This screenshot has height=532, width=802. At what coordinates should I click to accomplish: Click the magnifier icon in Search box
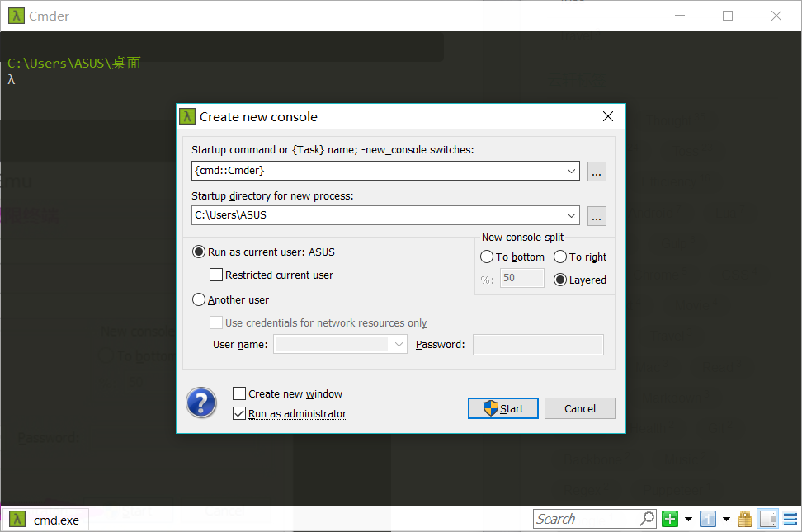tap(648, 518)
